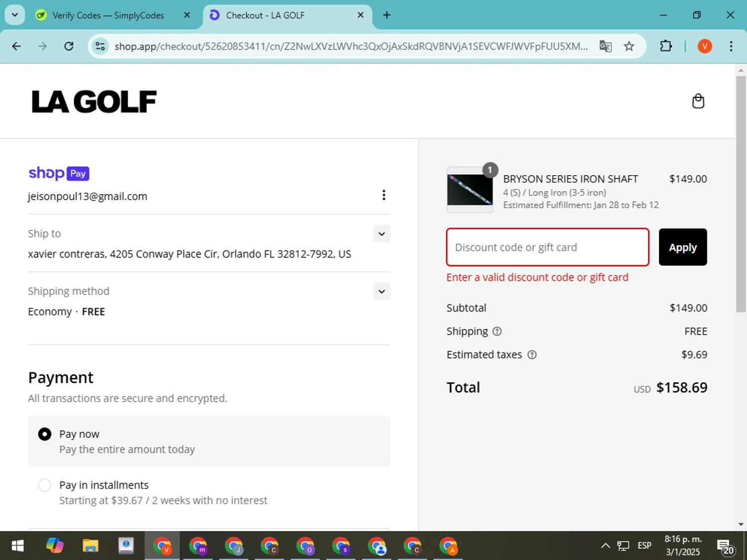747x560 pixels.
Task: Open the shopping bag cart icon
Action: pyautogui.click(x=698, y=101)
